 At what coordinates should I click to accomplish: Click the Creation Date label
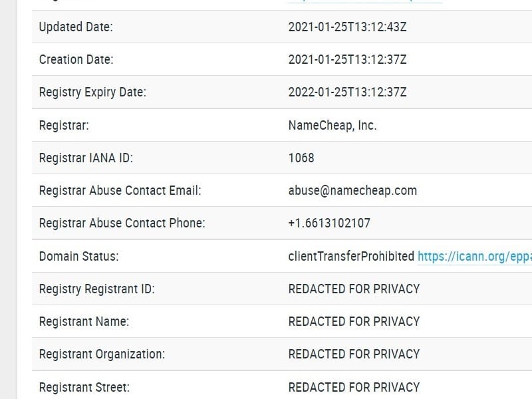click(x=76, y=60)
